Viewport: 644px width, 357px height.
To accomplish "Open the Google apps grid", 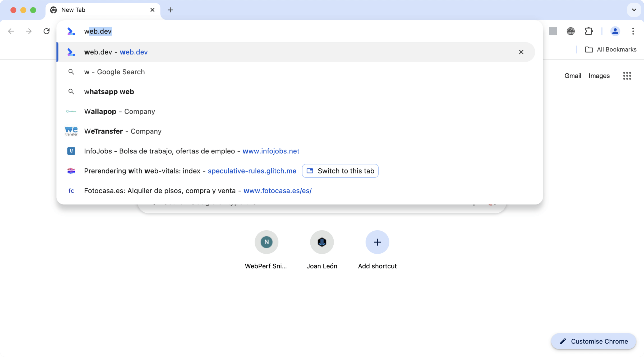I will [627, 76].
